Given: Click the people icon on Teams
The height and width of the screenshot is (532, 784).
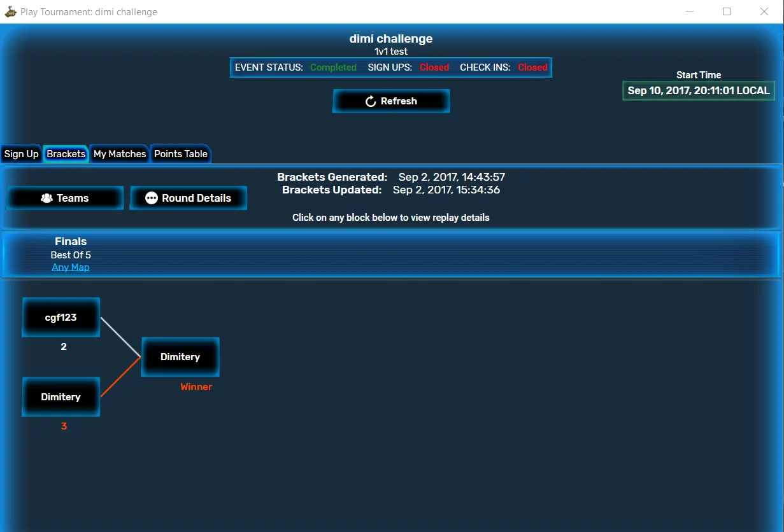Looking at the screenshot, I should 46,198.
